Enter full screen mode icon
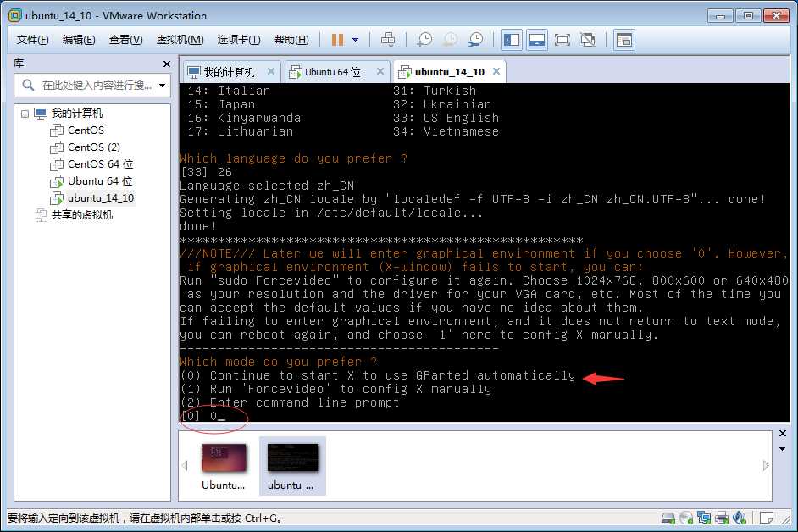The height and width of the screenshot is (532, 798). pyautogui.click(x=562, y=40)
